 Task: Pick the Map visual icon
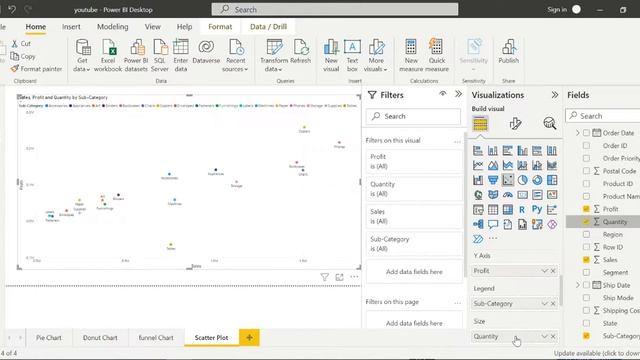tap(478, 195)
